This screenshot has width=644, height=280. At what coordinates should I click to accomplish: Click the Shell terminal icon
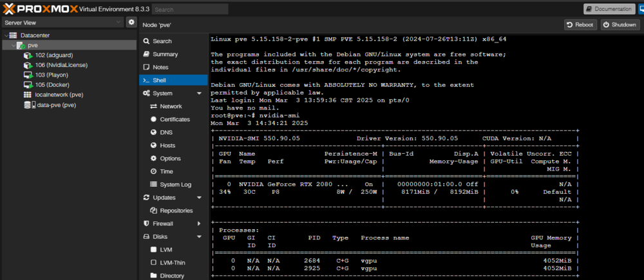146,80
